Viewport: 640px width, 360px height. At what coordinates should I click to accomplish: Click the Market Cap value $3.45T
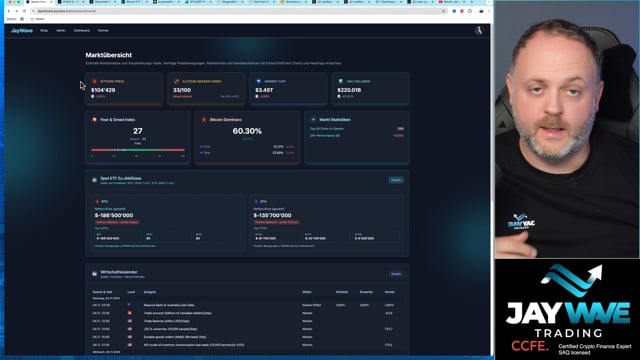264,90
